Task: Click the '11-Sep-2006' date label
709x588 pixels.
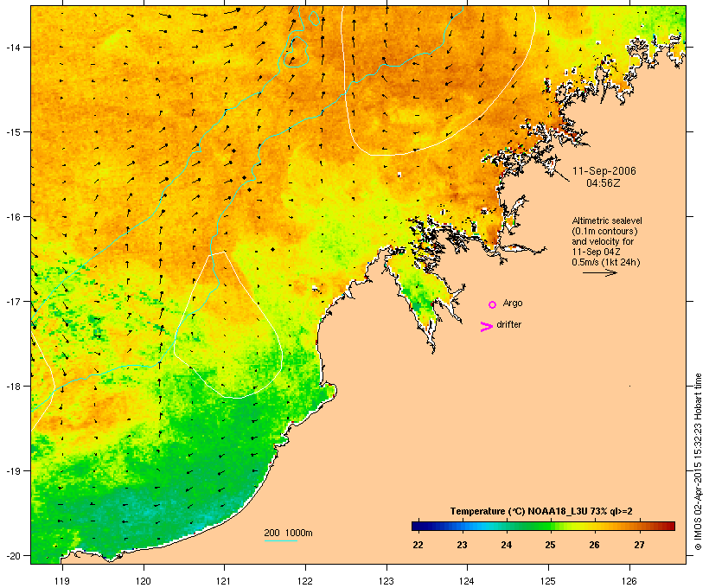Action: [x=604, y=171]
